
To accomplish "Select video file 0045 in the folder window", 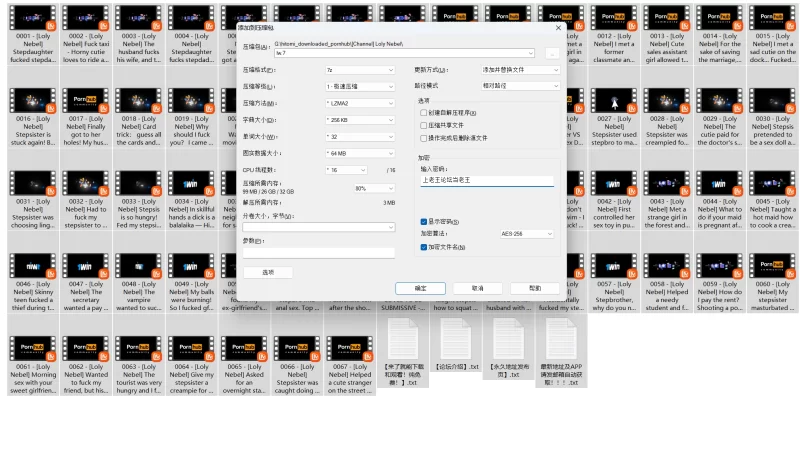I will pyautogui.click(x=772, y=200).
